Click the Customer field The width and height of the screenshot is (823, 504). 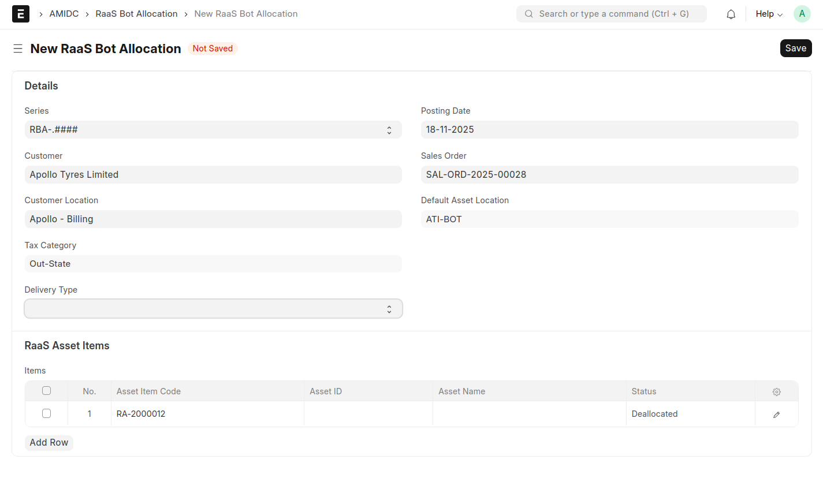point(213,175)
